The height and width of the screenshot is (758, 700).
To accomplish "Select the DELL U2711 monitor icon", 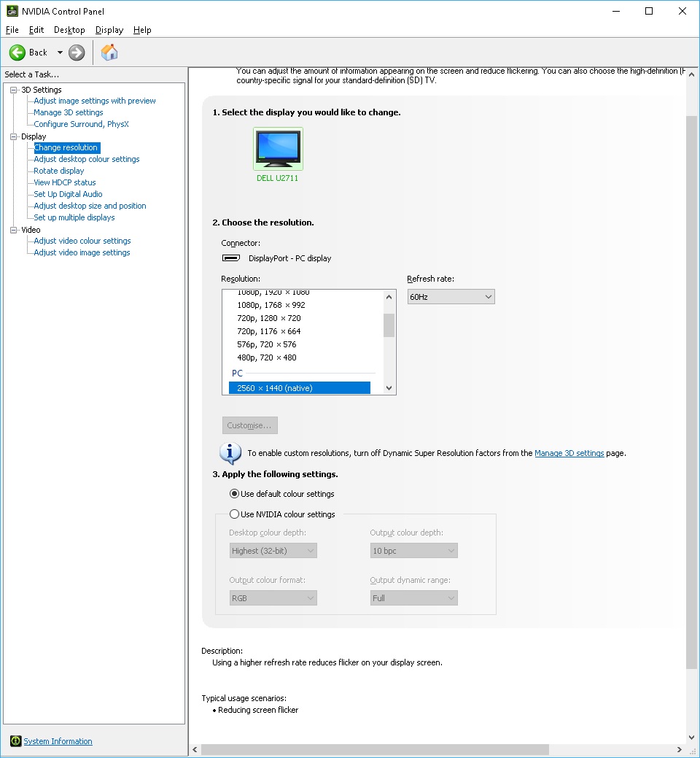I will click(x=278, y=148).
